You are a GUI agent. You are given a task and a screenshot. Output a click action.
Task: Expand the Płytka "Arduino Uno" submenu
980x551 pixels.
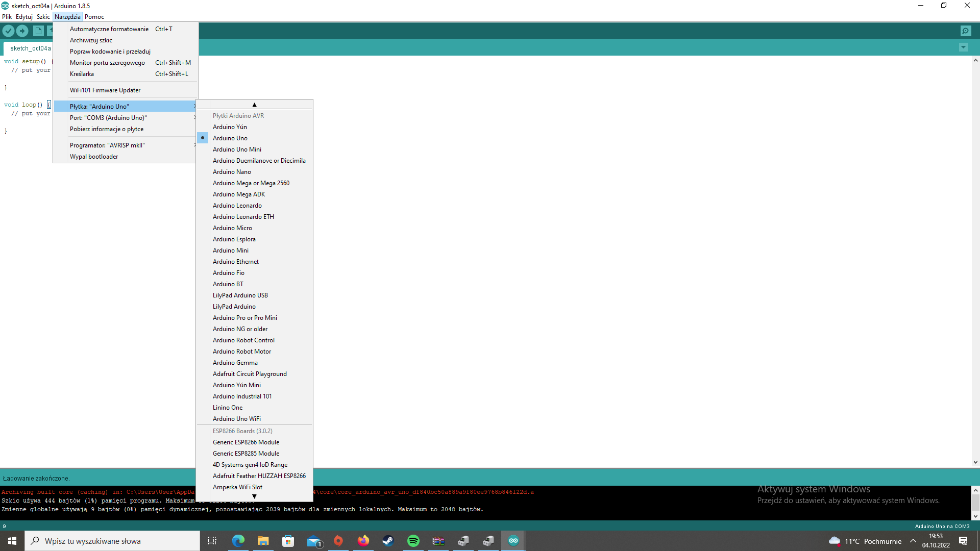coord(125,107)
